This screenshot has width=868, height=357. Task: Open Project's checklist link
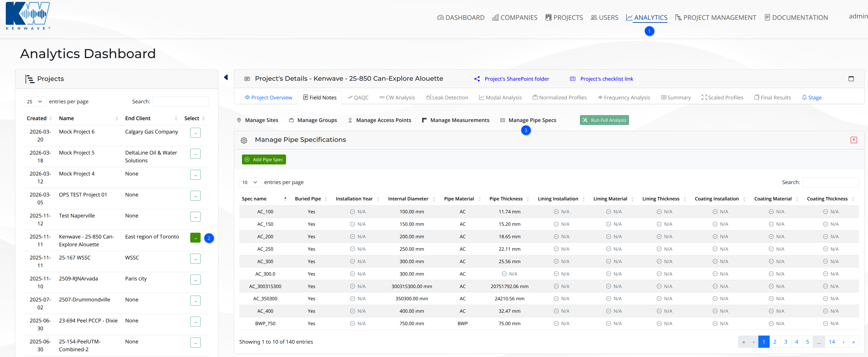tap(606, 79)
